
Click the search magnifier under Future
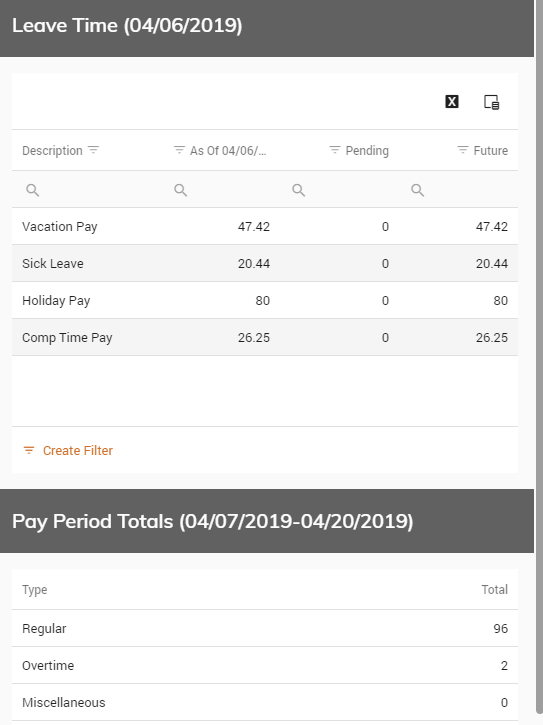pyautogui.click(x=418, y=190)
